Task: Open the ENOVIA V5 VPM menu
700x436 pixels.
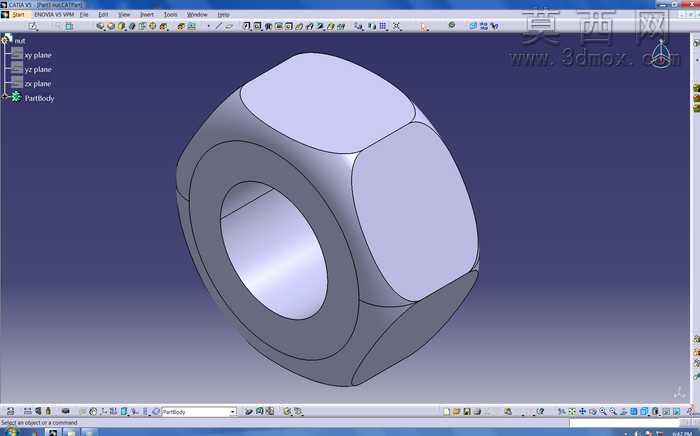Action: pyautogui.click(x=54, y=14)
